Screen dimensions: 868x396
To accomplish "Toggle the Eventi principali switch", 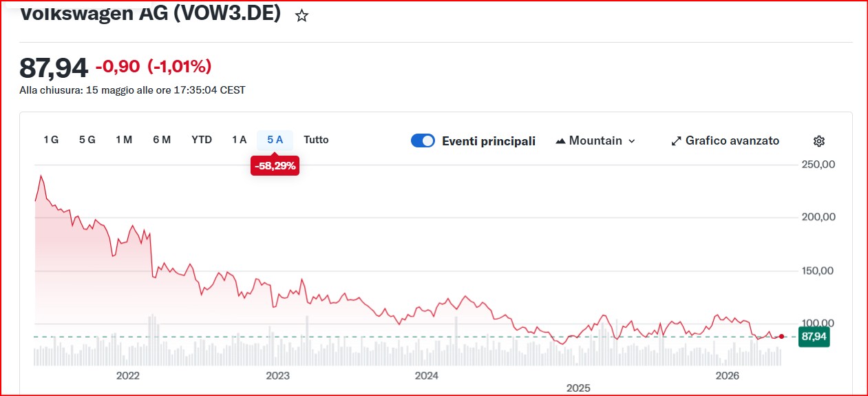I will coord(423,140).
